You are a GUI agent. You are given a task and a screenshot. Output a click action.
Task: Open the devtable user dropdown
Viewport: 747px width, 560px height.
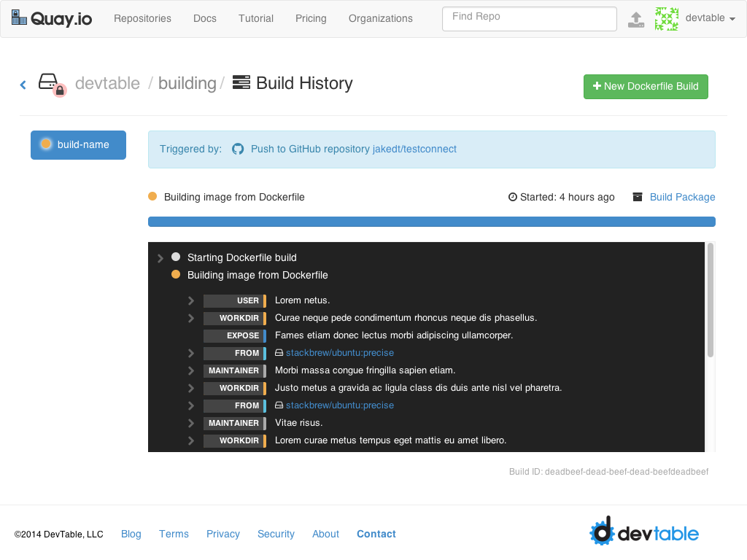pos(711,18)
